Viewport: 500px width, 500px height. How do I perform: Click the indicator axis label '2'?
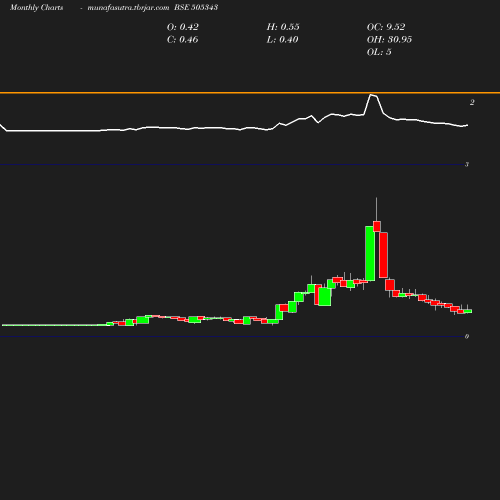(x=472, y=102)
